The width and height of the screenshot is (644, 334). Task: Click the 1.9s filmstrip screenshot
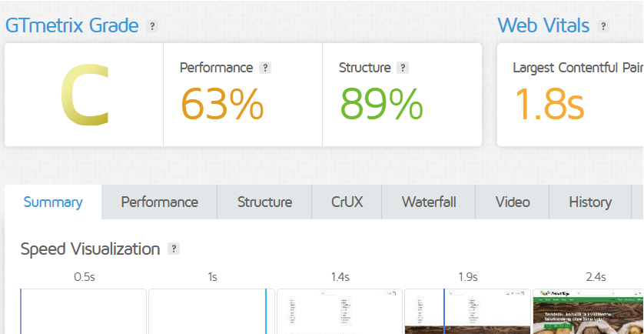(467, 312)
